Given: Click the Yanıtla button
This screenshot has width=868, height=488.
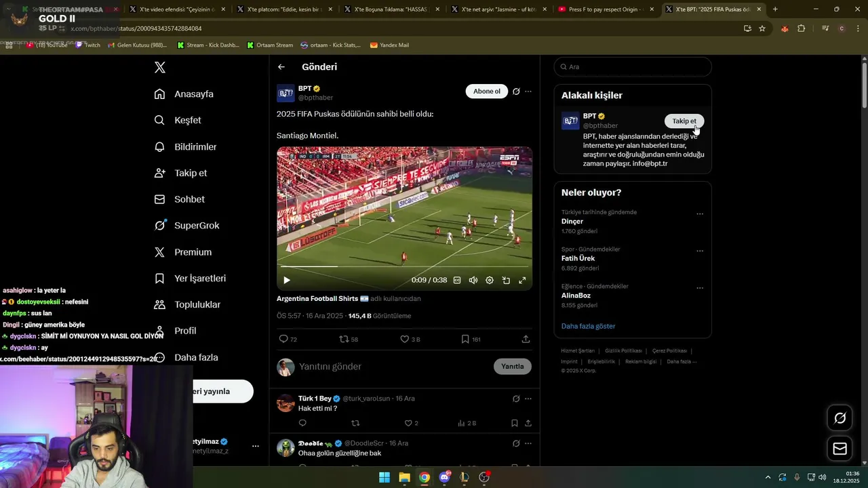Looking at the screenshot, I should point(513,367).
